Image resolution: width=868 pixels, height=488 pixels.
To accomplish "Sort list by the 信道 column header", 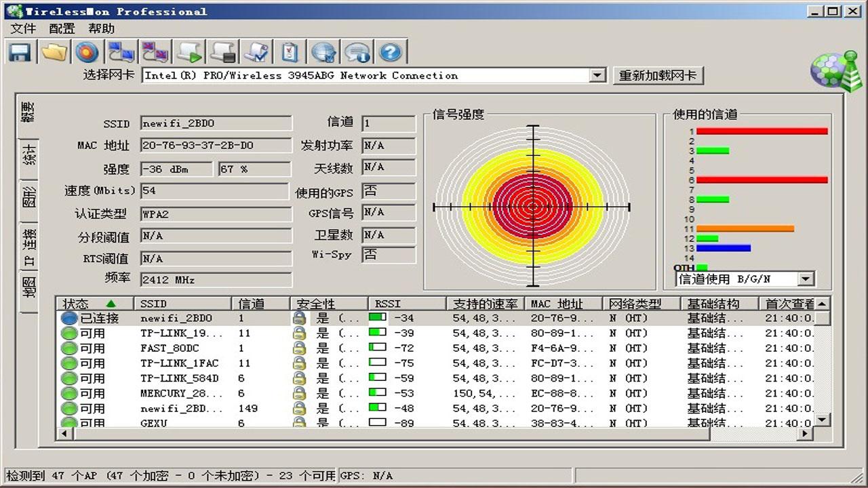I will [x=261, y=304].
